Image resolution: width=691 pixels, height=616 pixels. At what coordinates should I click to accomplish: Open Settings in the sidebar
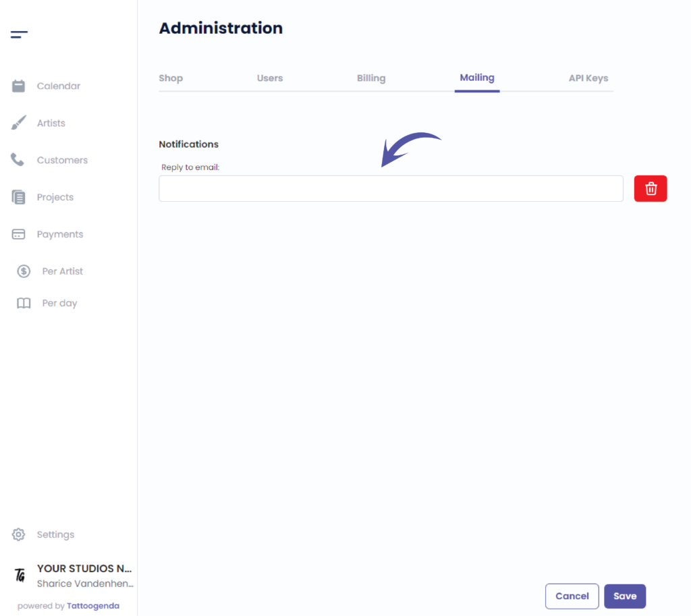tap(55, 534)
